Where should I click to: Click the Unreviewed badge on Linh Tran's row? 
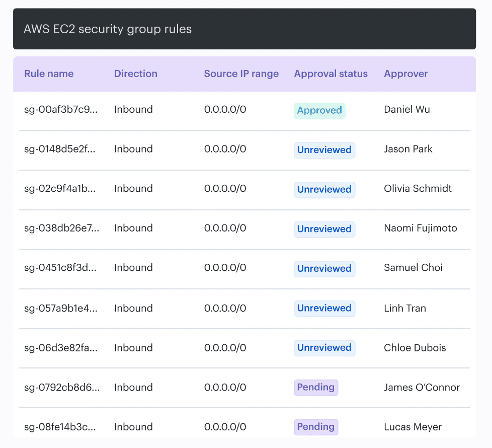pos(324,308)
